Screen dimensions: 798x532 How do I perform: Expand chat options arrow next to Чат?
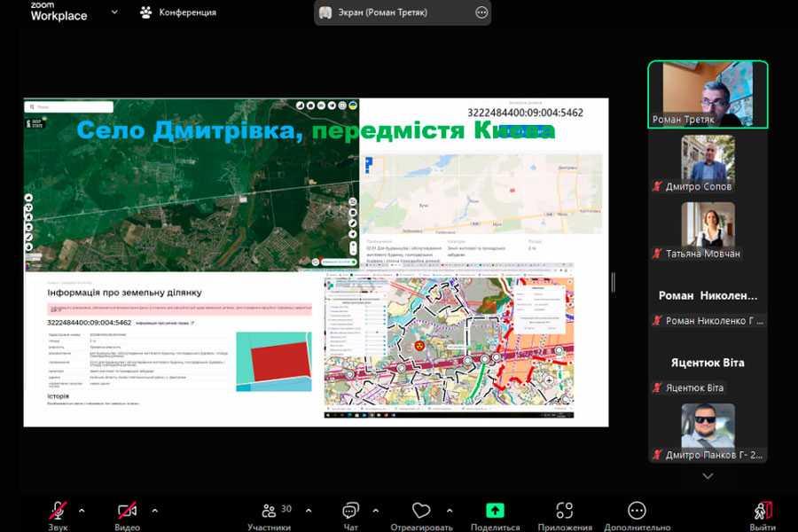pos(376,511)
